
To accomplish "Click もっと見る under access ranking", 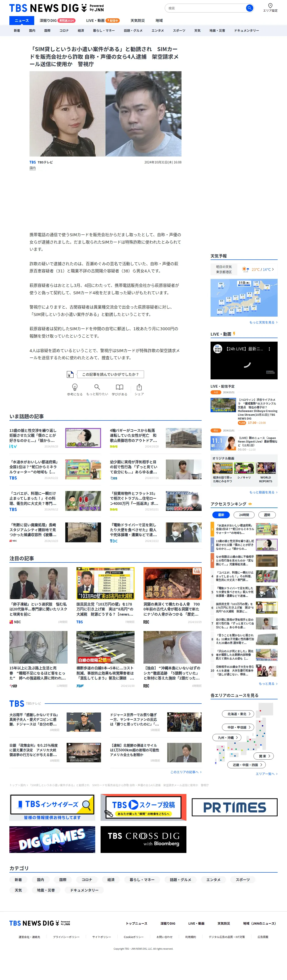I will [268, 684].
